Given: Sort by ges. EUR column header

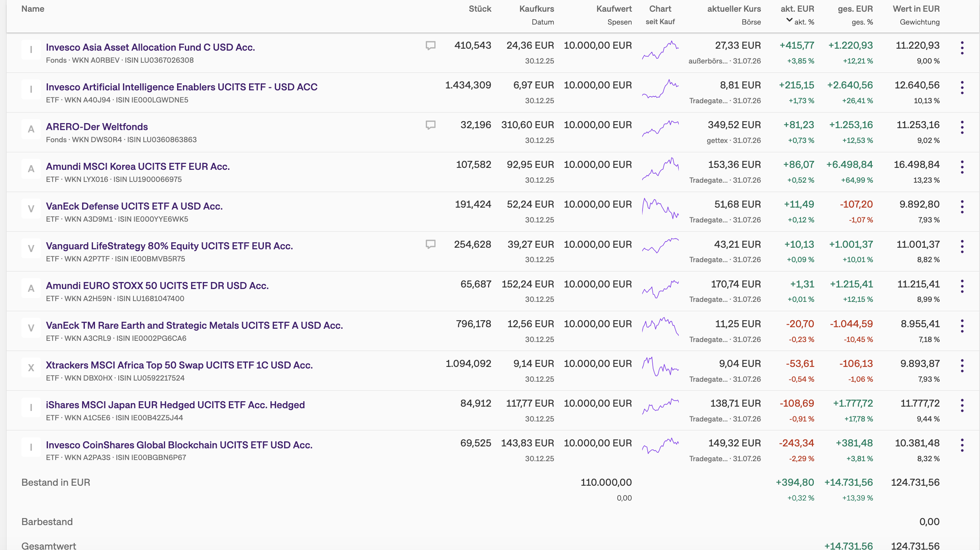Looking at the screenshot, I should click(855, 9).
